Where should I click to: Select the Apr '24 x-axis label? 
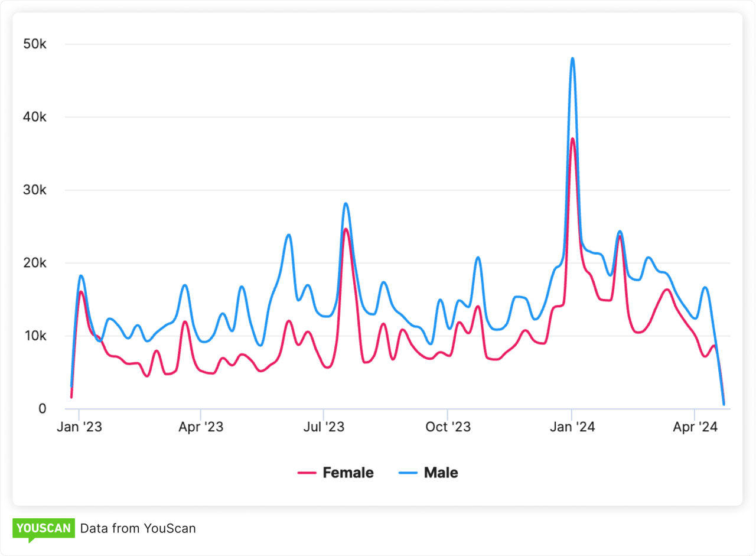(x=695, y=427)
